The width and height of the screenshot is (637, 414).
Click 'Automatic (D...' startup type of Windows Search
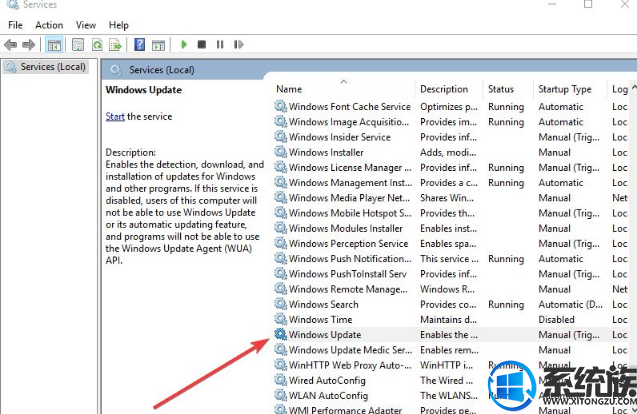570,304
